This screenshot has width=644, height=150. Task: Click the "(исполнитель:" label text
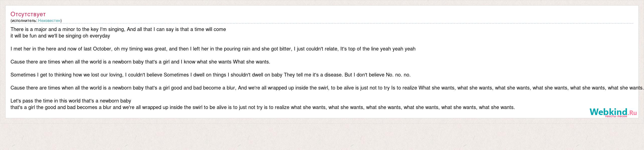coord(24,20)
